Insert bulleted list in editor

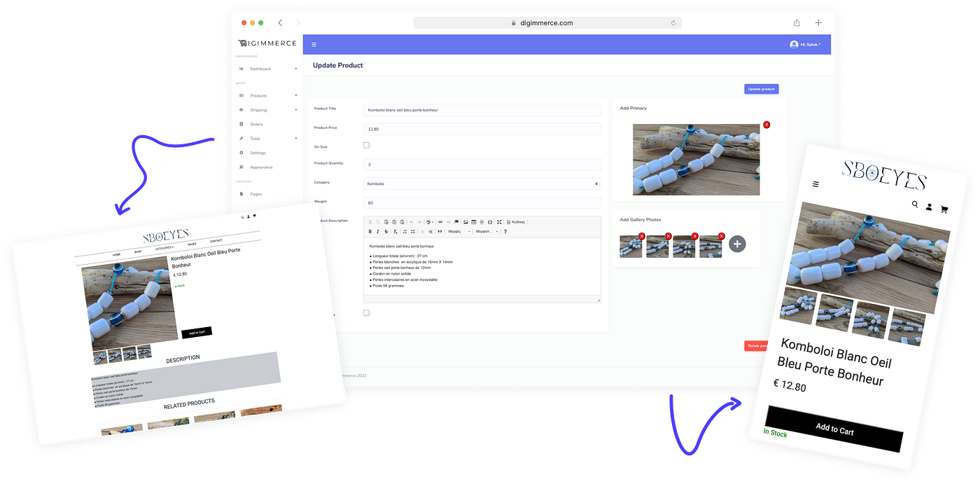(413, 232)
